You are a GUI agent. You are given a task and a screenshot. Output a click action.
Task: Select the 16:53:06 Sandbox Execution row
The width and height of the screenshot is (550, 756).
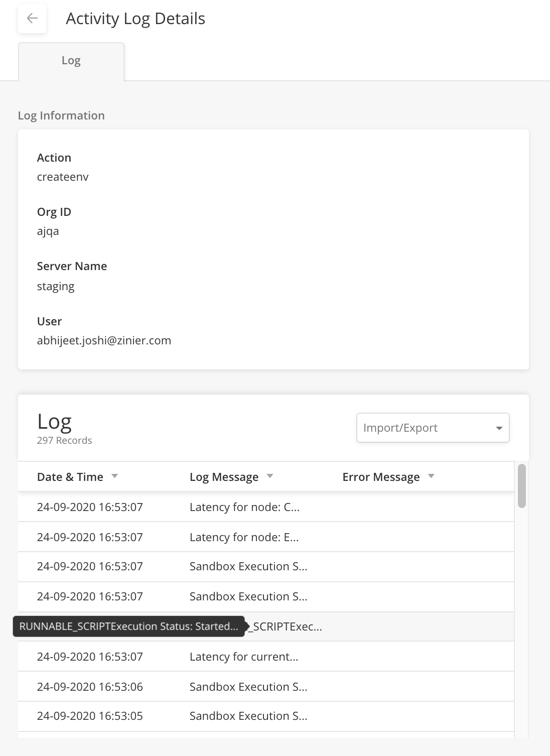pos(266,687)
